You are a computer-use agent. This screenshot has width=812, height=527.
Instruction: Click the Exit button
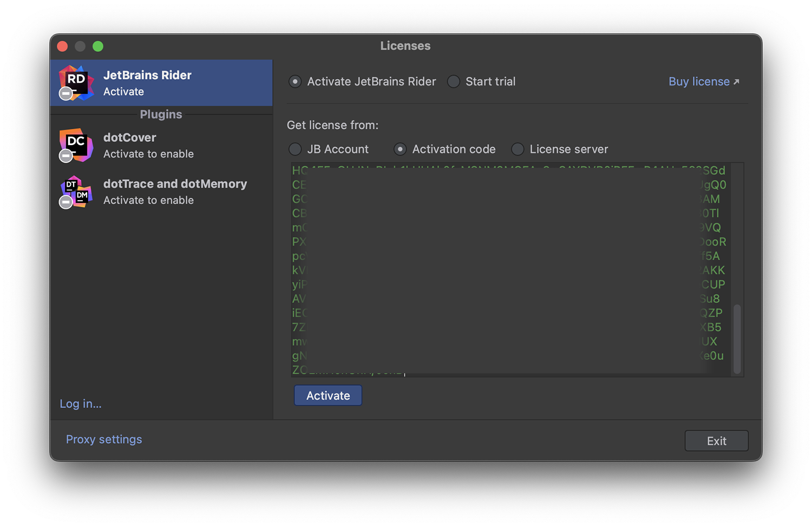716,441
